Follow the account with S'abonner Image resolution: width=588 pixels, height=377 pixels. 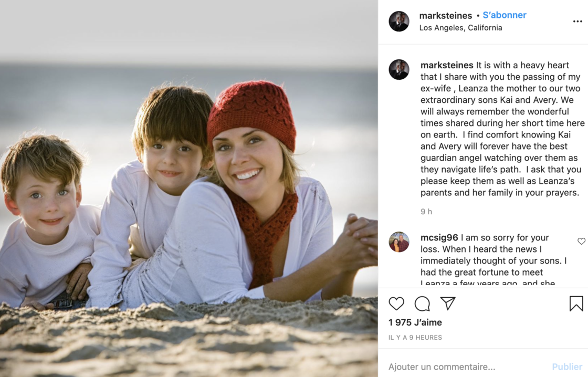click(x=505, y=15)
